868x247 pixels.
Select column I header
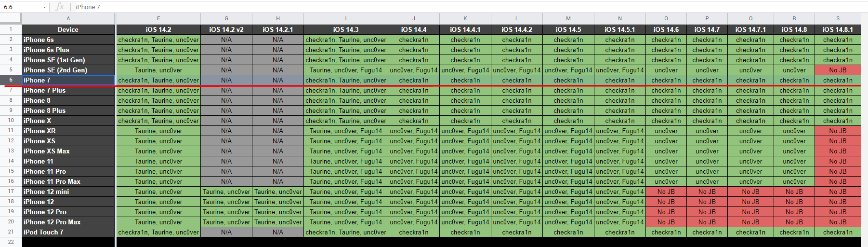pyautogui.click(x=346, y=18)
